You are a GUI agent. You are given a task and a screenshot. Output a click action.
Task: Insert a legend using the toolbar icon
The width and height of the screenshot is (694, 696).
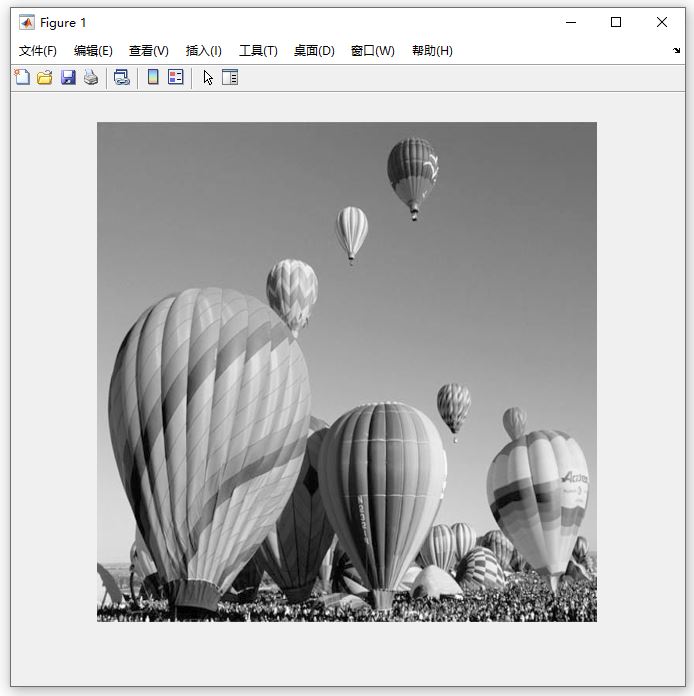[176, 77]
